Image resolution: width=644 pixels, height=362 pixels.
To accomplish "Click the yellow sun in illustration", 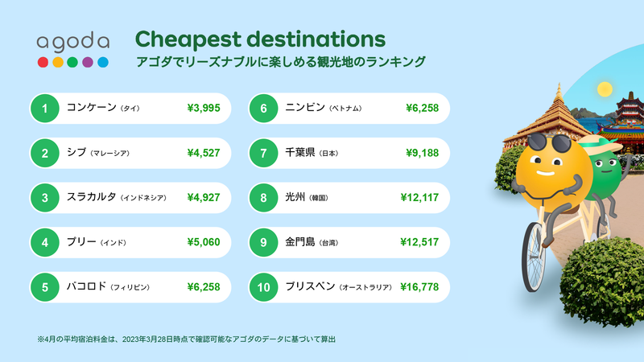I will [x=605, y=89].
